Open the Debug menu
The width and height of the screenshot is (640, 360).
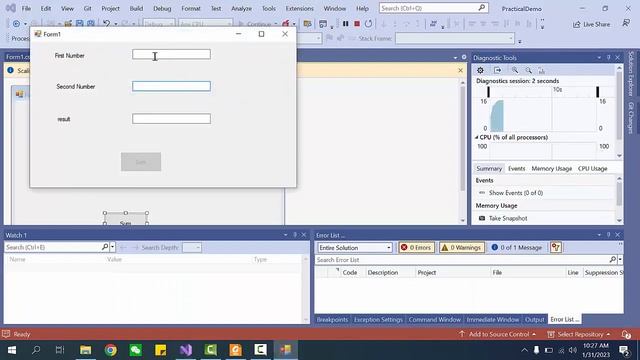tap(162, 8)
